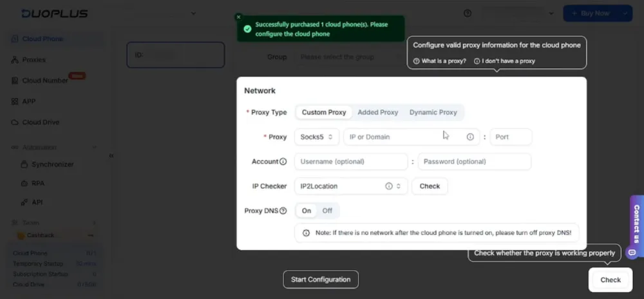
Task: Expand the Automation section chevron
Action: pos(95,148)
